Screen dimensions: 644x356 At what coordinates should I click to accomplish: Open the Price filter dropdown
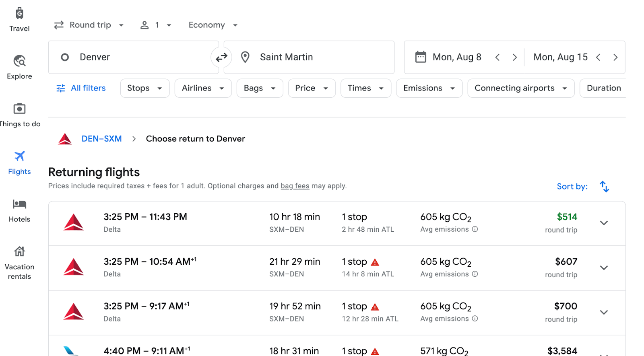point(312,88)
